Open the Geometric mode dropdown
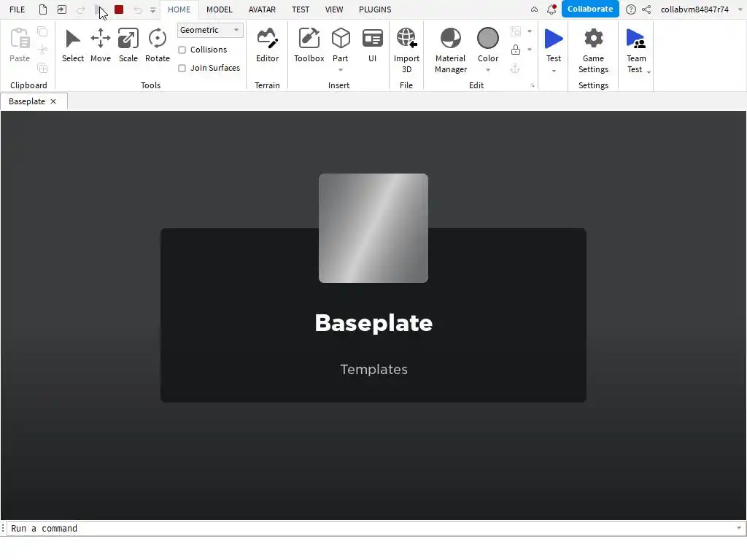 click(x=210, y=30)
